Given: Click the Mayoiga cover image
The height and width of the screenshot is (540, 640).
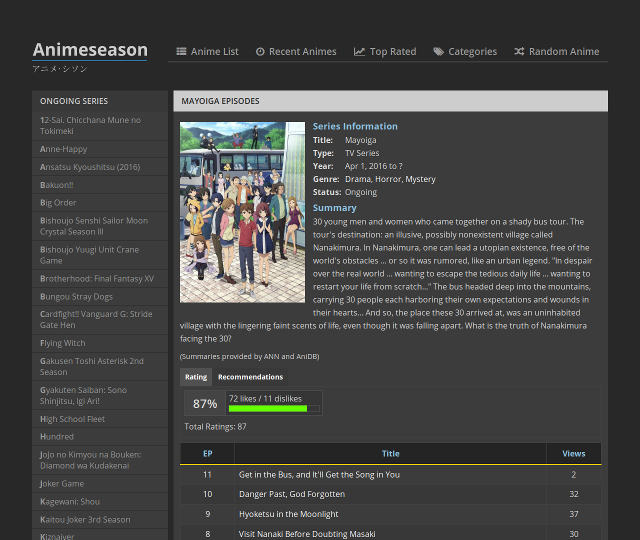Looking at the screenshot, I should click(242, 212).
